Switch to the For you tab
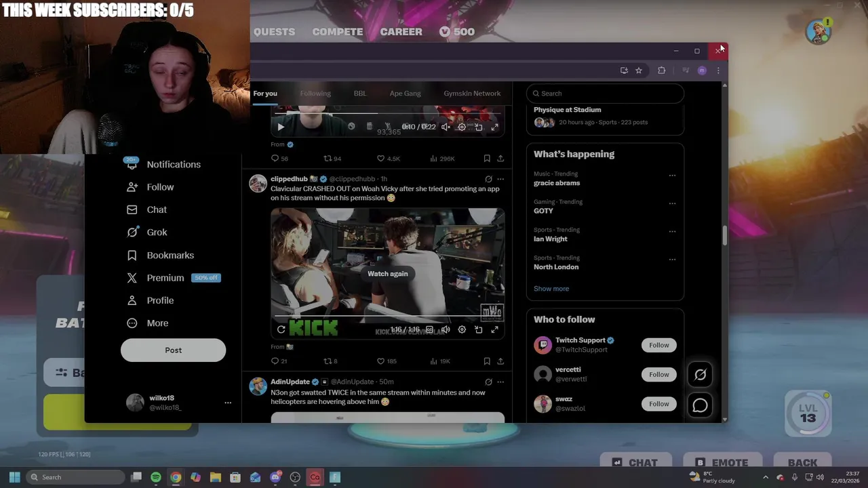Screen dimensions: 868x488 (x=265, y=94)
